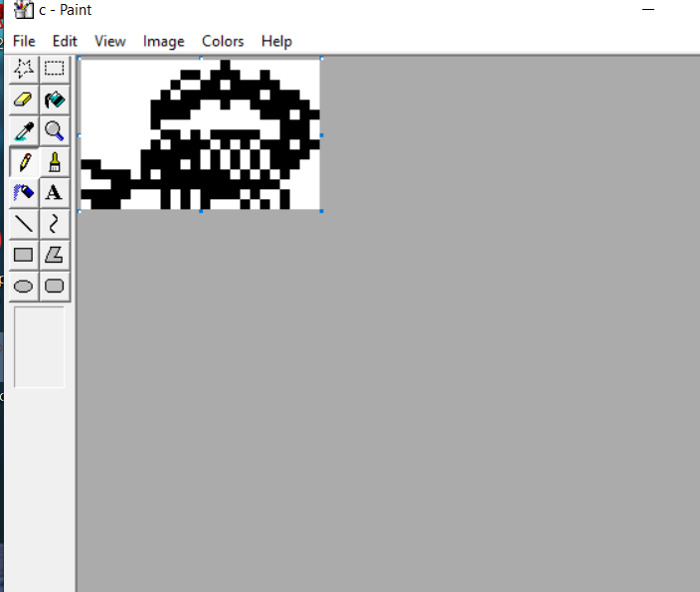Screen dimensions: 700x592
Task: Choose the Brush tool
Action: (x=55, y=161)
